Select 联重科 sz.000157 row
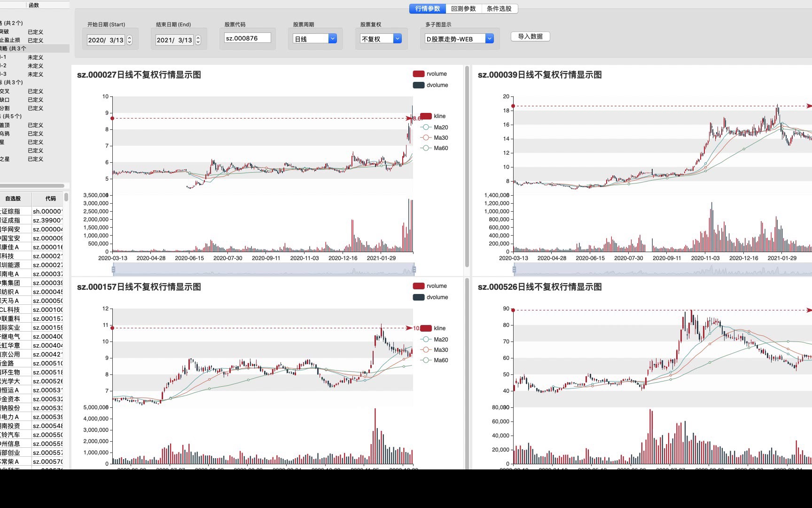Image resolution: width=812 pixels, height=508 pixels. point(31,318)
